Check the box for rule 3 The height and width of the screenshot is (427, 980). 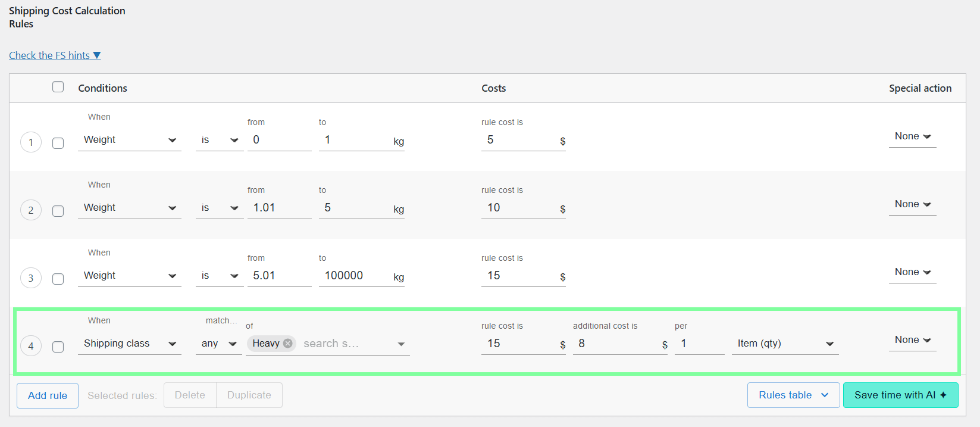pyautogui.click(x=58, y=279)
